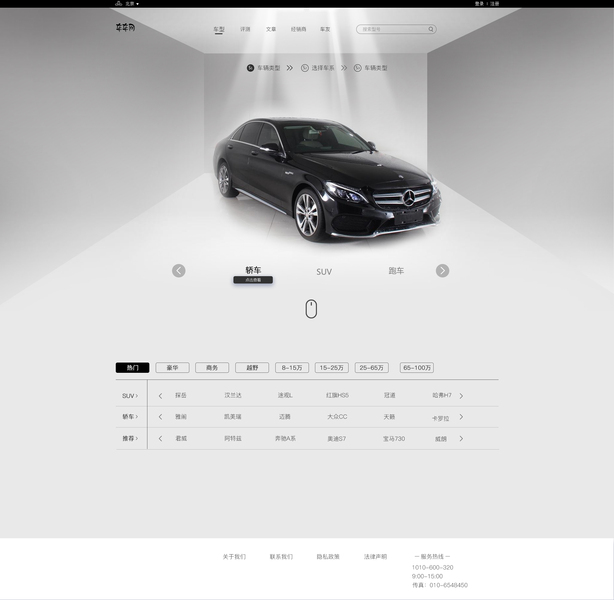Screen dimensions: 614x600
Task: Open the 隐私政策 footer link
Action: coord(328,557)
